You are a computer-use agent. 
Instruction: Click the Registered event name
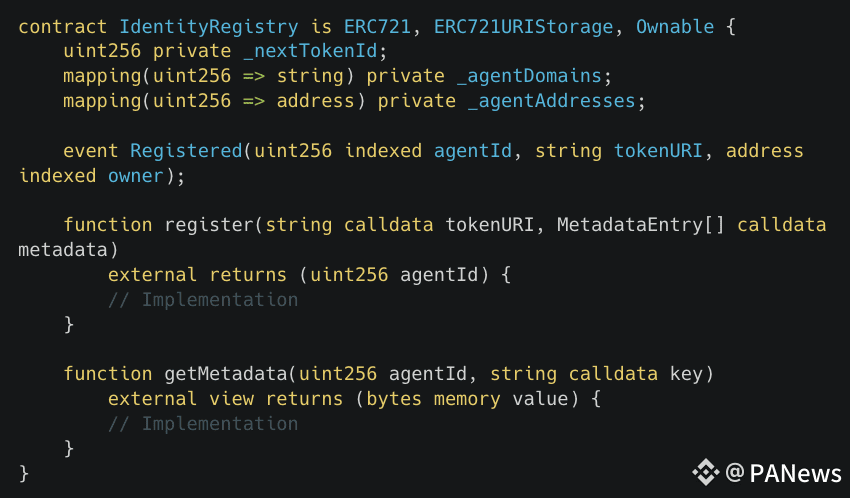click(x=186, y=151)
